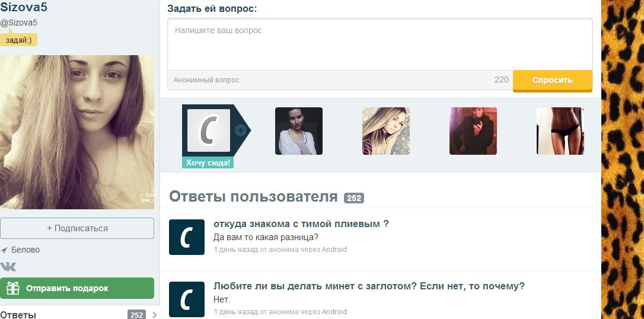
Task: Open anonymous avatar next to тимой плиевым question
Action: 186,237
